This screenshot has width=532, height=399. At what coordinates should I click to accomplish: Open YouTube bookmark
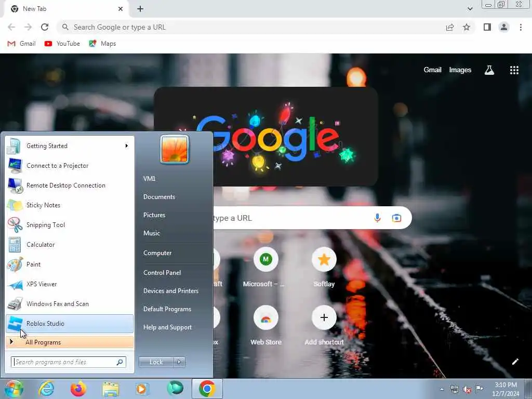tap(62, 44)
